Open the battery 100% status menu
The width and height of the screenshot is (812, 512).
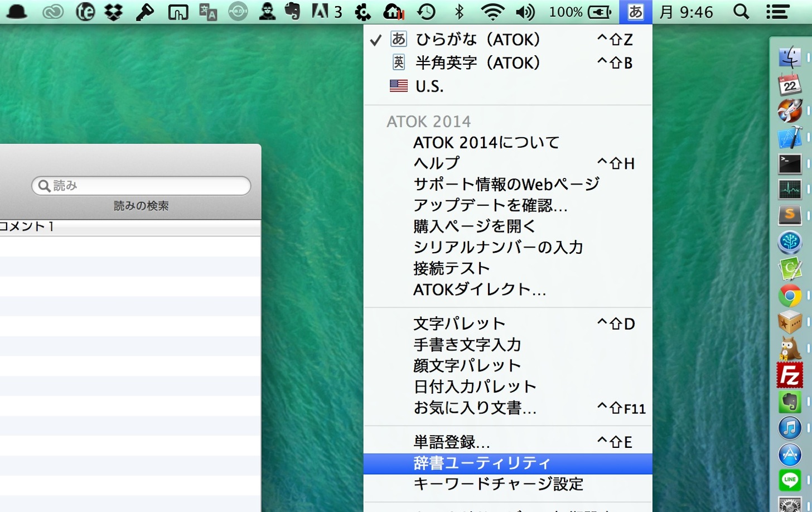pyautogui.click(x=581, y=12)
